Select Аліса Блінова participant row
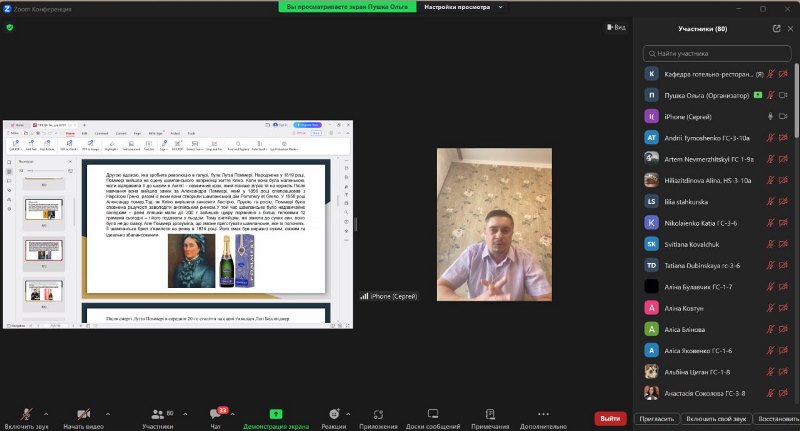 pos(717,329)
